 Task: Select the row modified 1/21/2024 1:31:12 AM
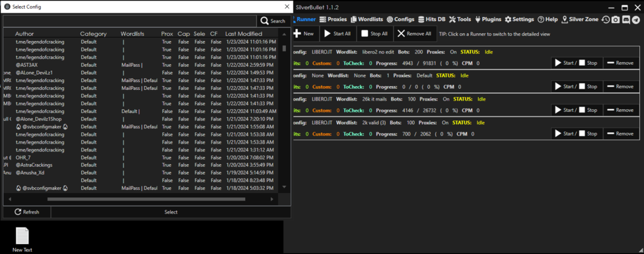click(x=141, y=149)
